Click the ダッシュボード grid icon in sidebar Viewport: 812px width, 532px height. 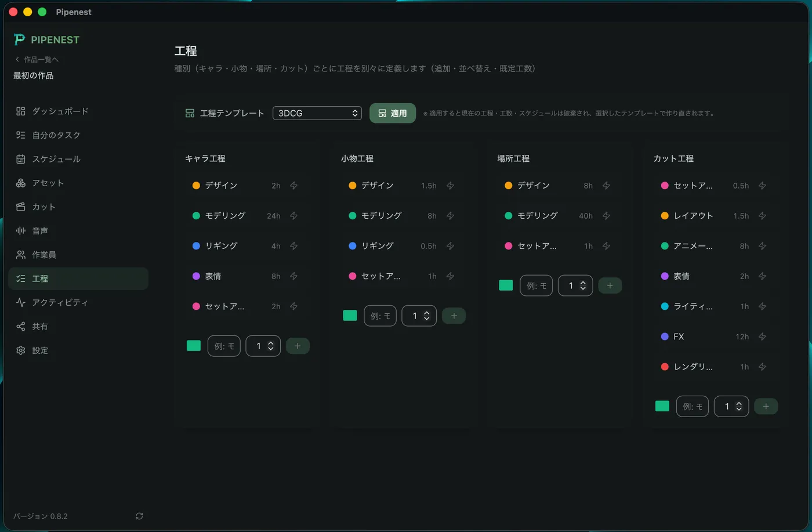coord(21,111)
